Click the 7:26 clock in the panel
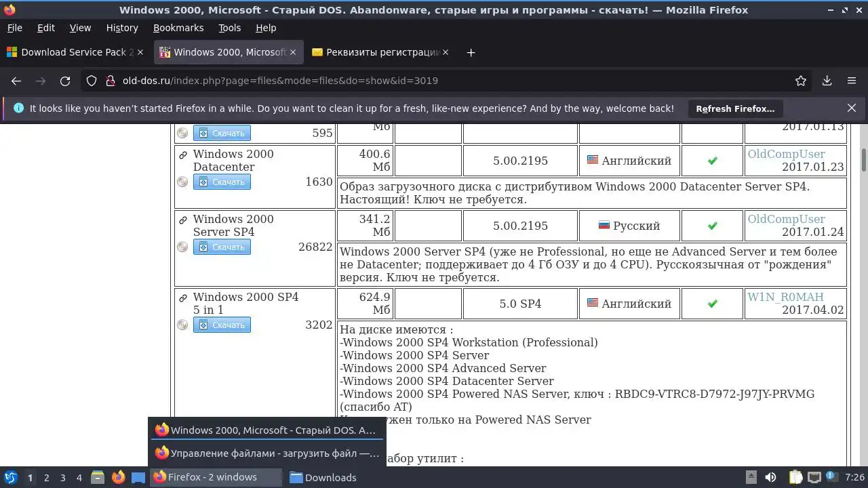 pos(854,477)
